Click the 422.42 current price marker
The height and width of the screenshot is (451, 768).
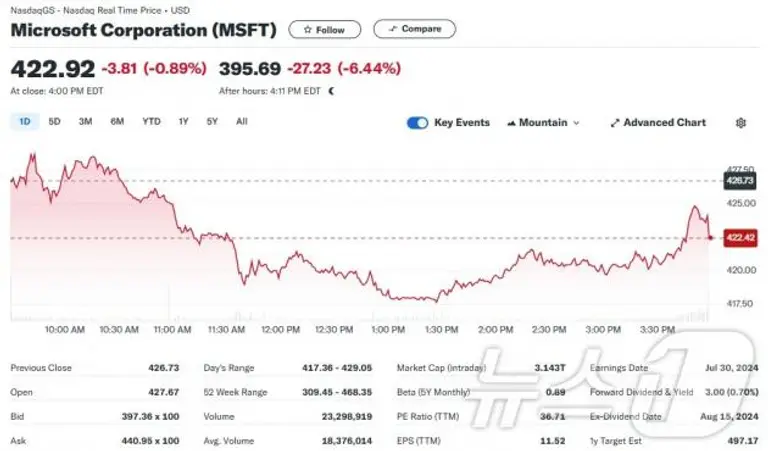[x=738, y=238]
